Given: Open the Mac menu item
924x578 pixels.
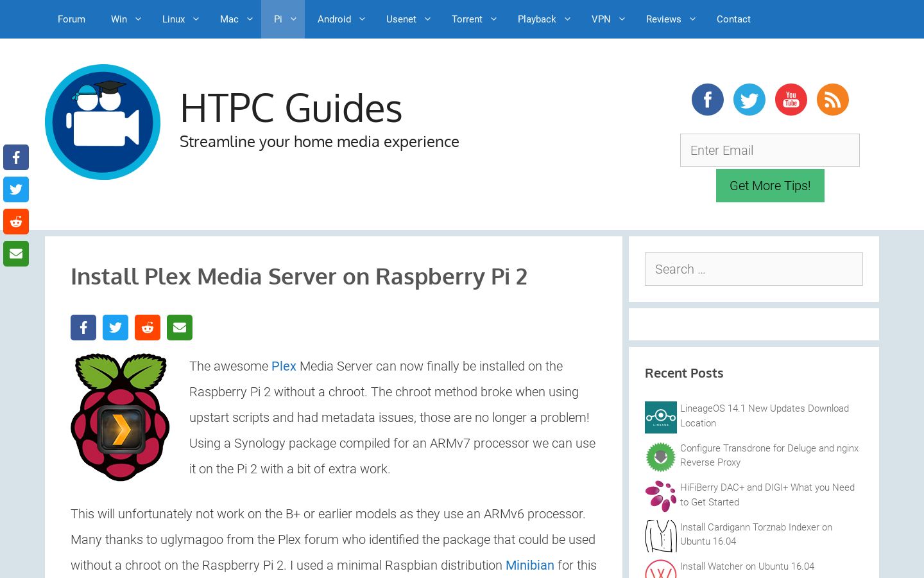Looking at the screenshot, I should coord(229,19).
